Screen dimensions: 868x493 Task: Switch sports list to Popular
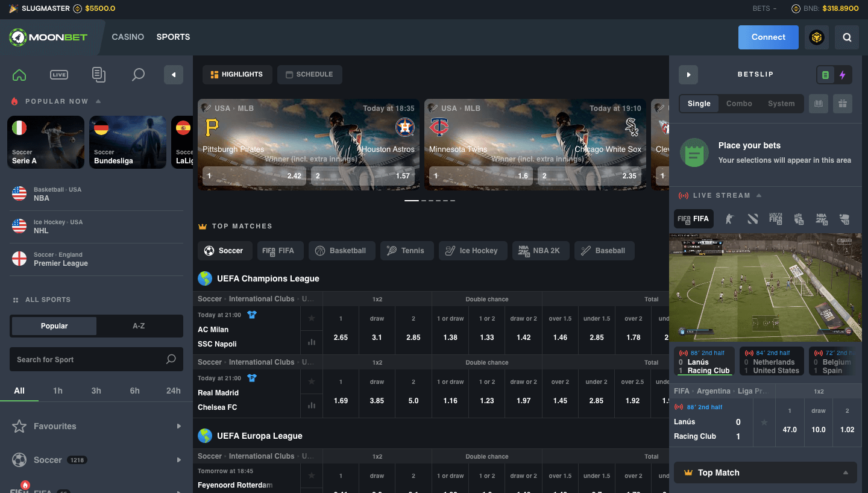point(54,326)
